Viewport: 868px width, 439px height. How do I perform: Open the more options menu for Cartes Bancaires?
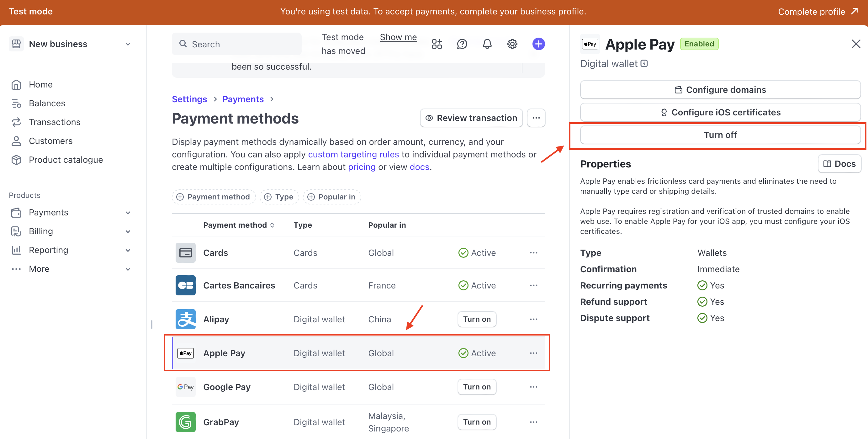[x=533, y=285]
